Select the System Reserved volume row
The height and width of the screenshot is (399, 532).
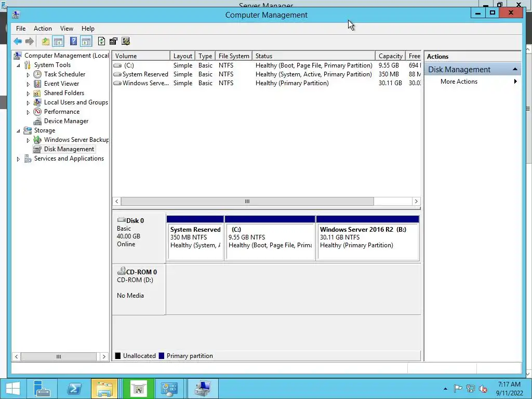coord(267,74)
